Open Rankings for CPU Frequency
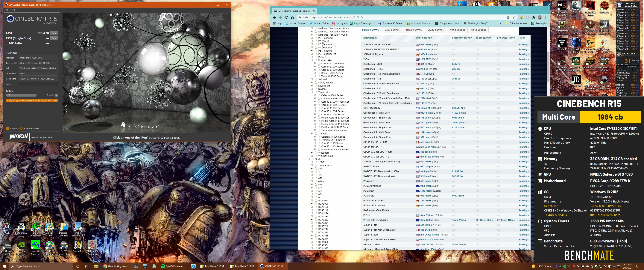The width and height of the screenshot is (644, 270). tap(523, 108)
